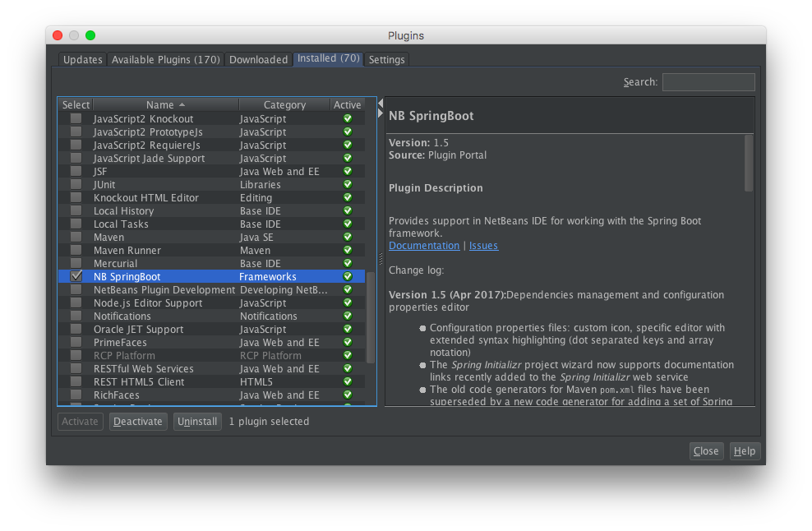This screenshot has height=531, width=812.
Task: Click the Uninstall button
Action: [197, 421]
